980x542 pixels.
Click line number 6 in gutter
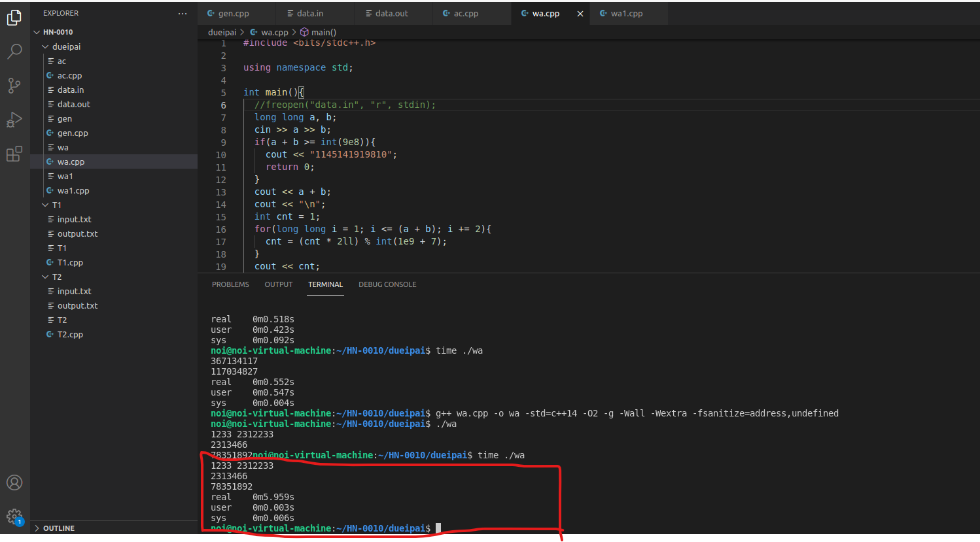[223, 105]
